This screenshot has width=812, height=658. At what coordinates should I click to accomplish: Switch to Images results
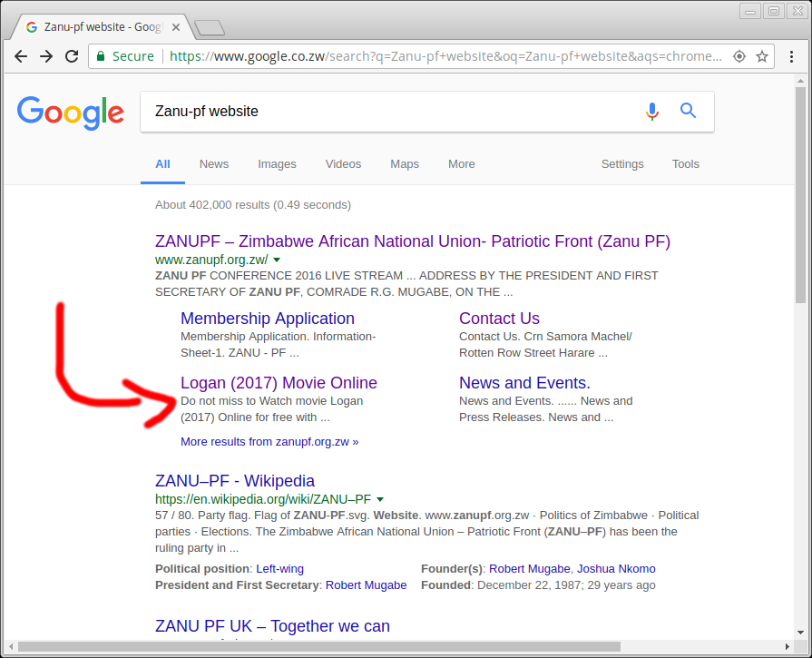(277, 164)
